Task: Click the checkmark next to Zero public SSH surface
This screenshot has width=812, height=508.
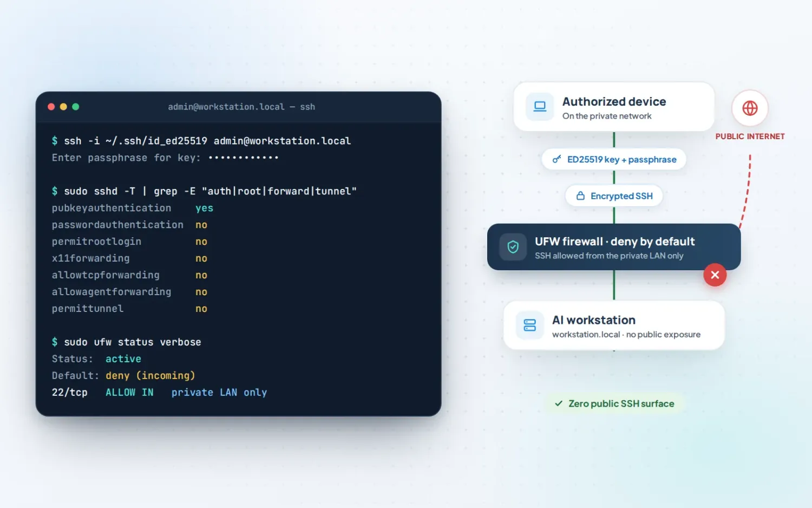Action: coord(559,403)
